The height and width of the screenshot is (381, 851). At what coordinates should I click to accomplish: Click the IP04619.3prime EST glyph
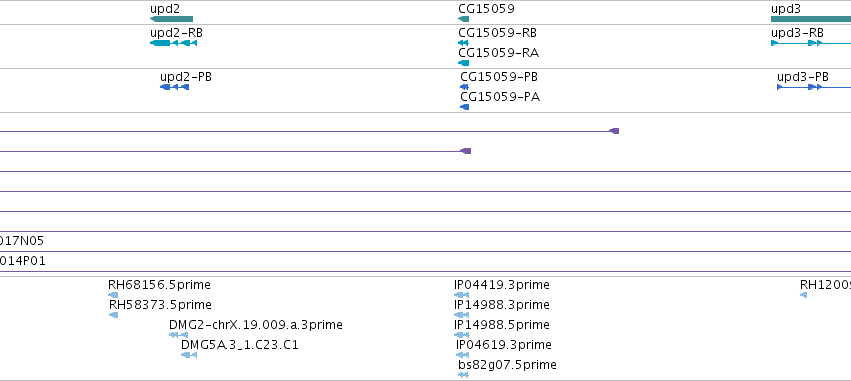[462, 355]
